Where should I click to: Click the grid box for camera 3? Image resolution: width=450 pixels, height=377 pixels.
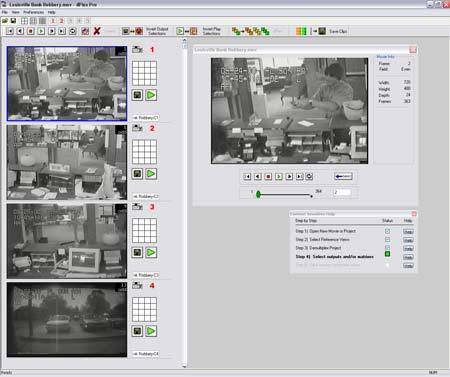pyautogui.click(x=144, y=231)
